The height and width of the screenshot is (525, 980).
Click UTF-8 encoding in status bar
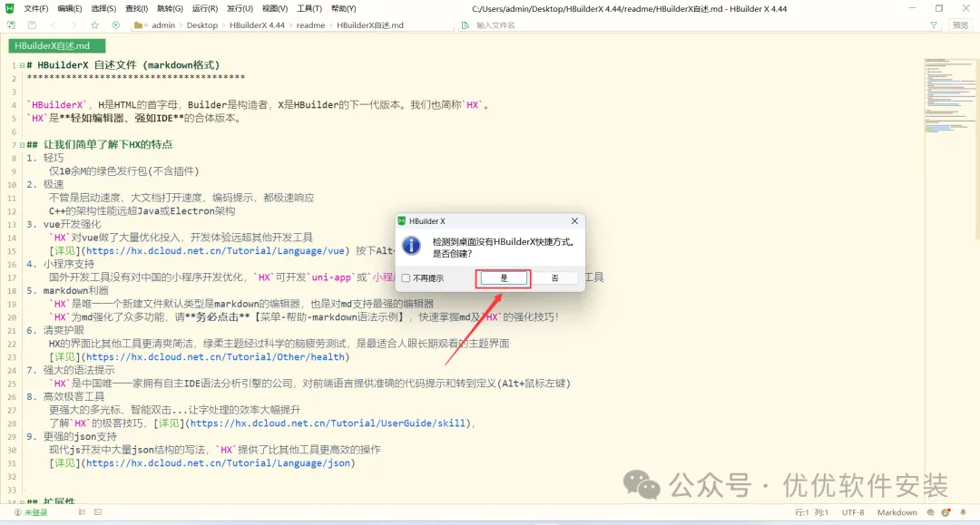852,512
